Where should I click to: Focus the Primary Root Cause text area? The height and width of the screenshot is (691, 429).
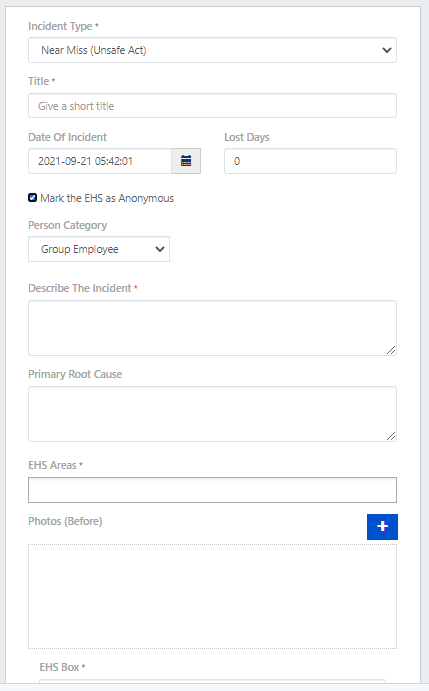click(x=213, y=414)
